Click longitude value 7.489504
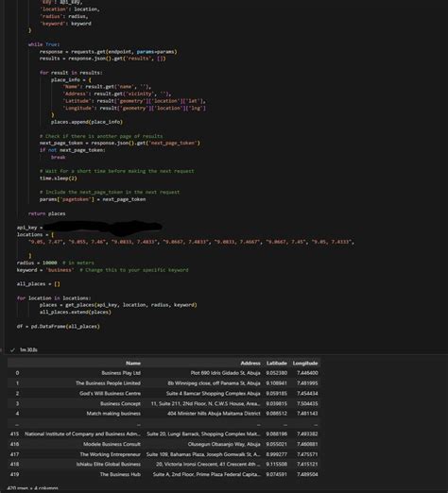 click(x=307, y=474)
